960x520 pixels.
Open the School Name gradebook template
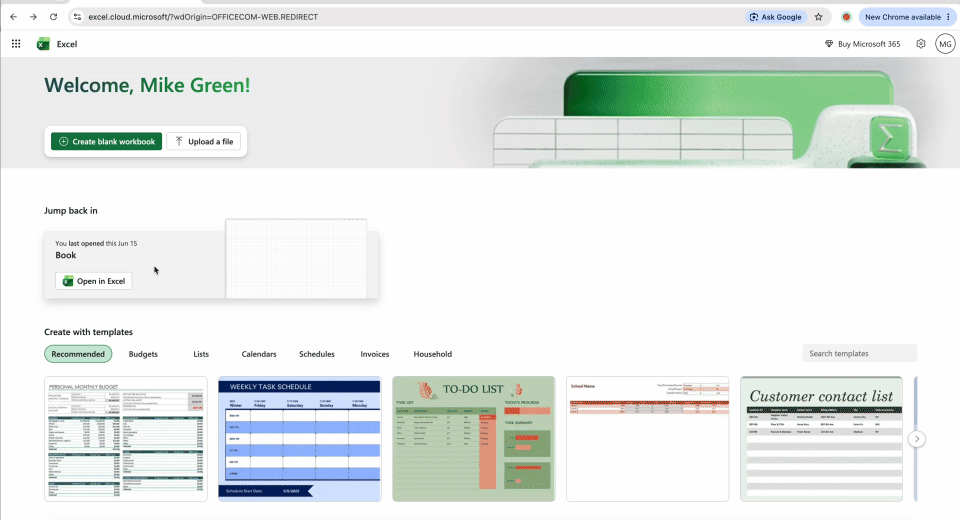click(x=647, y=439)
